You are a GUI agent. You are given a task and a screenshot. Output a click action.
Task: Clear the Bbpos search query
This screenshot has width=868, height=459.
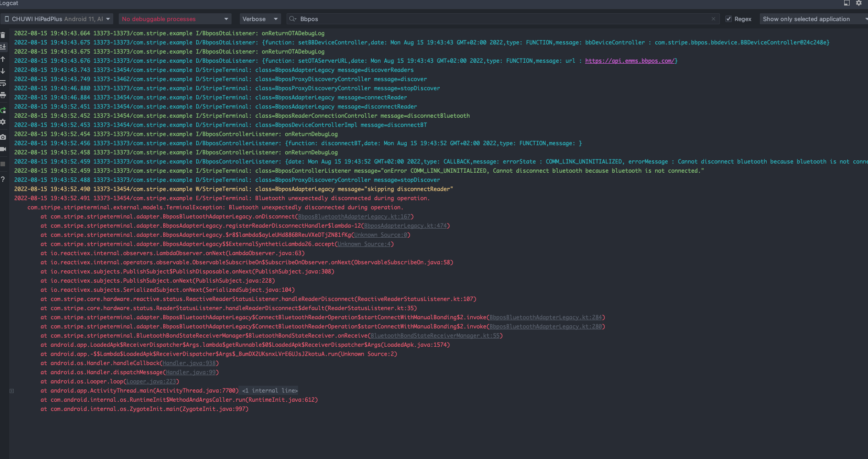point(713,19)
